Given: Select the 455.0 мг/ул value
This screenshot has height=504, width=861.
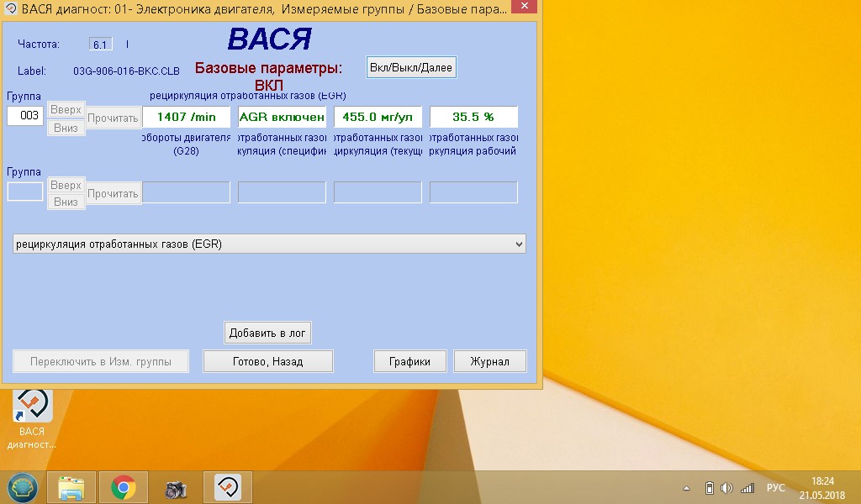Looking at the screenshot, I should click(x=378, y=117).
